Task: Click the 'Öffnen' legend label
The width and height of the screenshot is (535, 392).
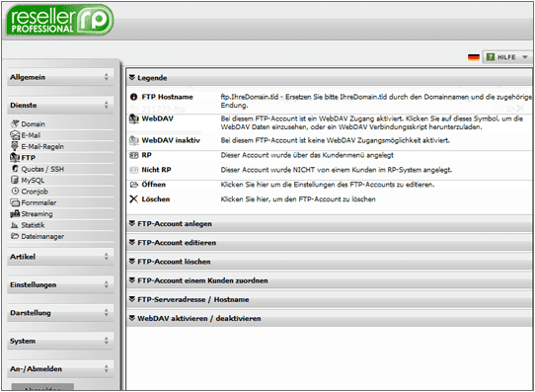Action: [x=154, y=185]
